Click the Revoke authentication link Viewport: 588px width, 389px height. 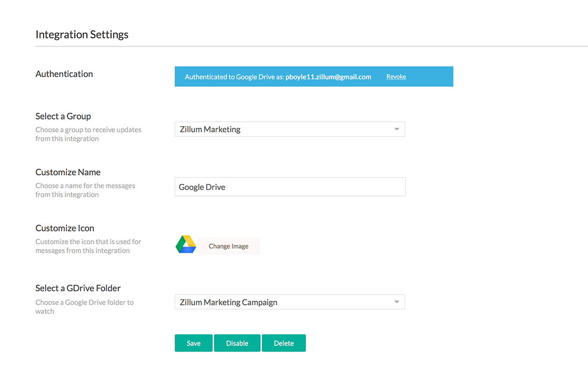point(396,77)
